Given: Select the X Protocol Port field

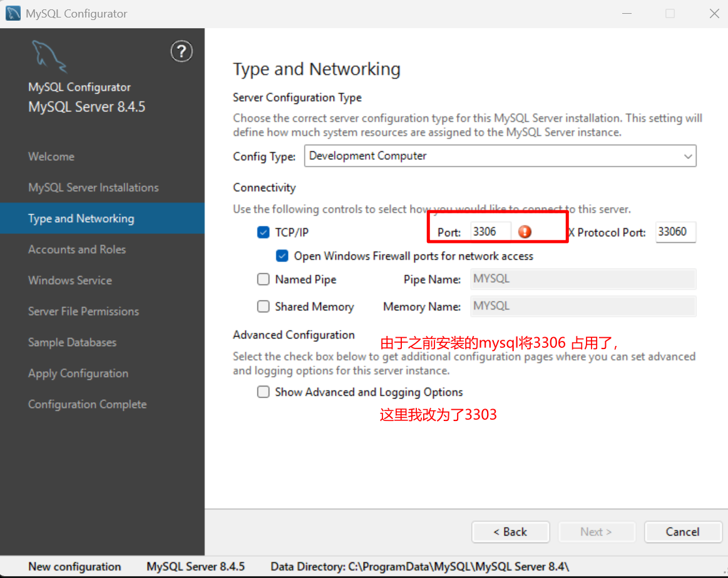Looking at the screenshot, I should coord(675,231).
